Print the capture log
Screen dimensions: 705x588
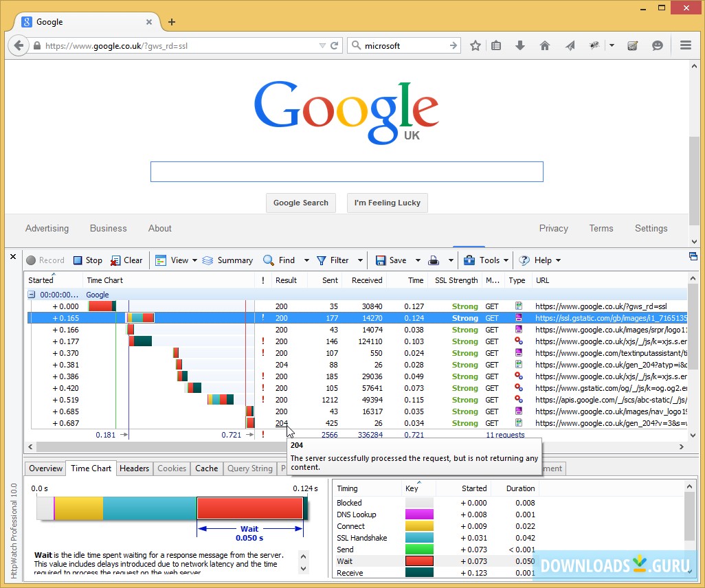tap(436, 260)
